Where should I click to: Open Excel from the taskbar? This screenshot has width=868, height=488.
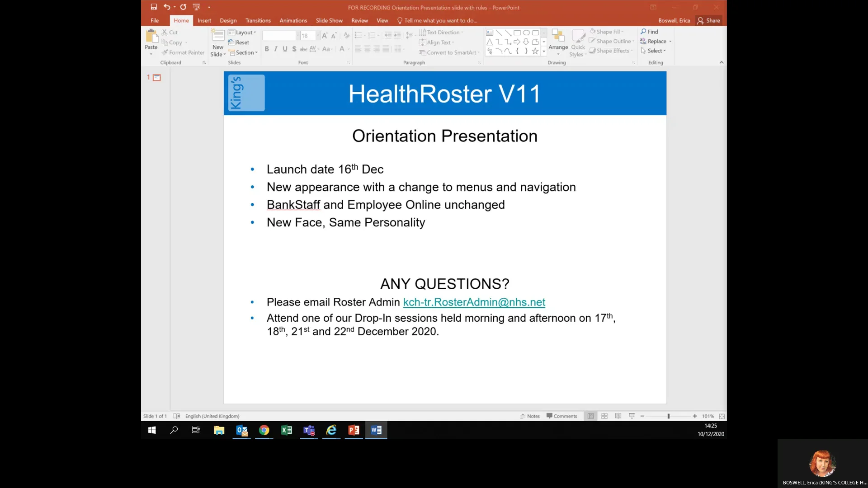287,430
